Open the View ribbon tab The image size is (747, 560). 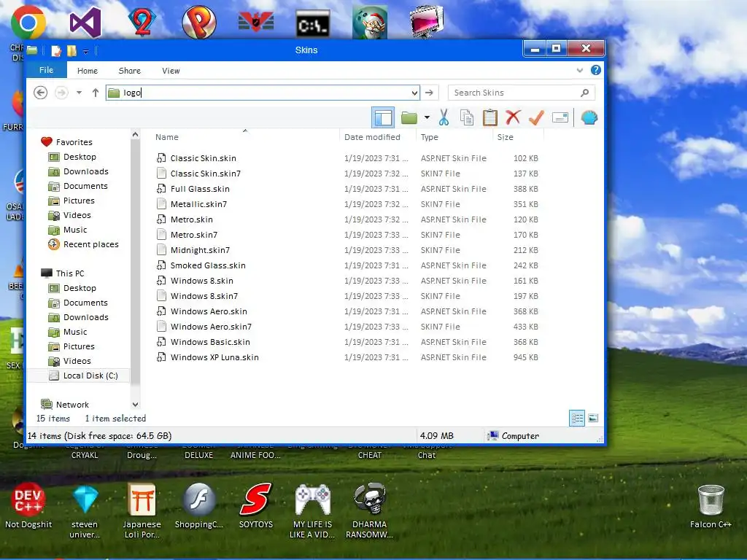171,71
